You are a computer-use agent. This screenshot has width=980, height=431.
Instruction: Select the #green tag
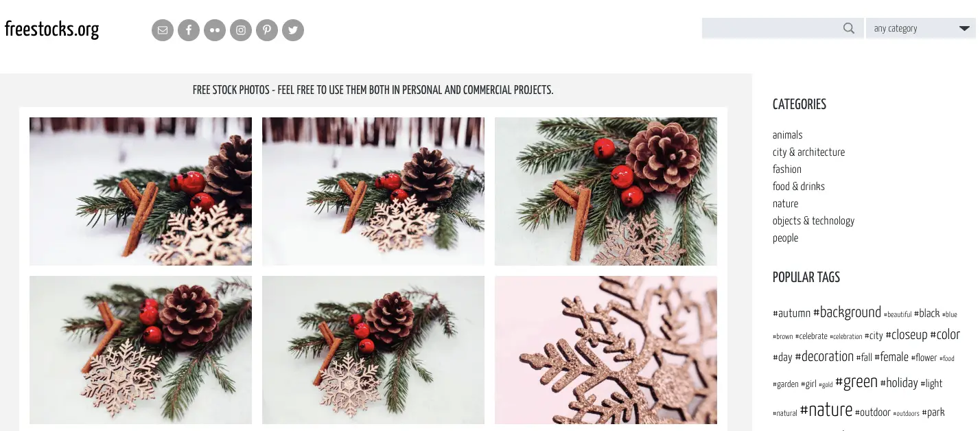(x=856, y=382)
